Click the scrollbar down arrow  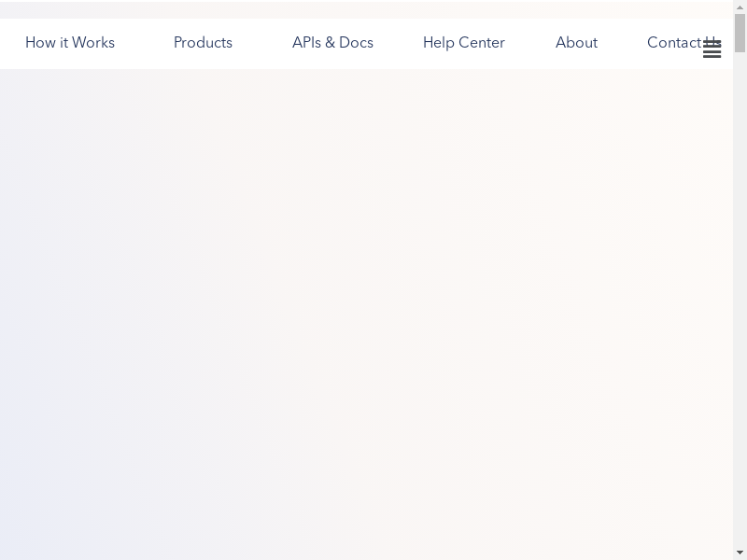(x=740, y=553)
